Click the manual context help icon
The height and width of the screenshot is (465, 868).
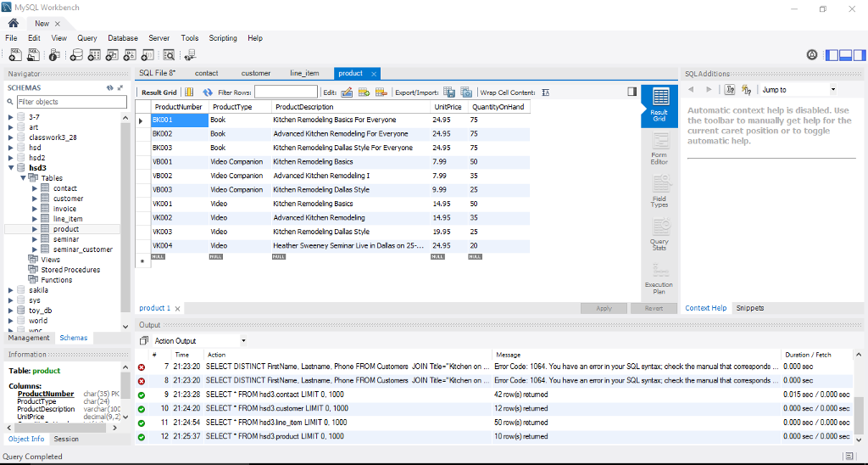730,90
